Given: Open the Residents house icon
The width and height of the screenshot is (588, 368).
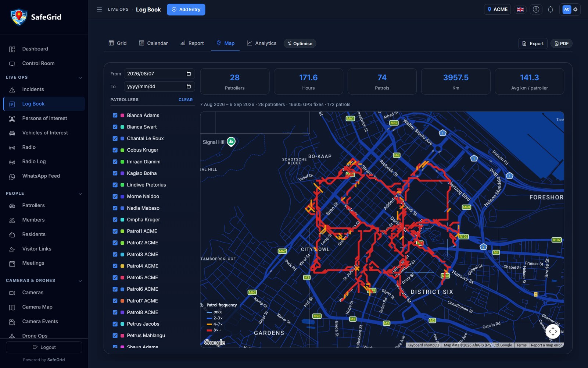Looking at the screenshot, I should (x=12, y=235).
